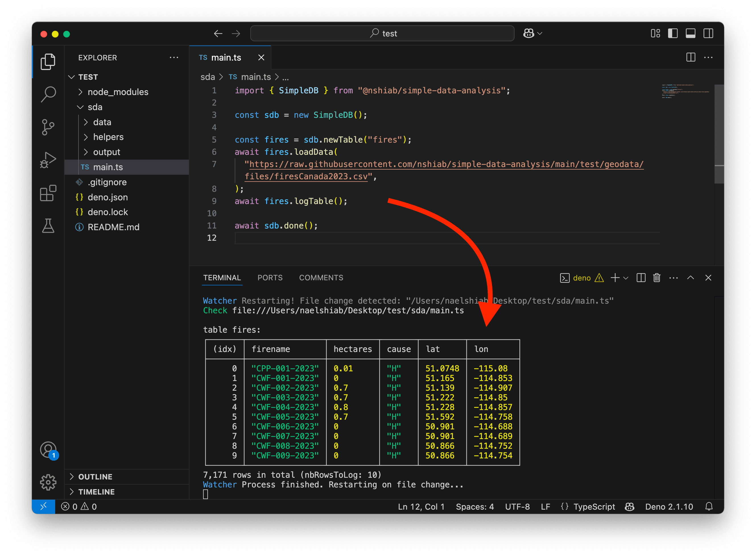The image size is (756, 556).
Task: Open the Testing flask view
Action: point(48,225)
